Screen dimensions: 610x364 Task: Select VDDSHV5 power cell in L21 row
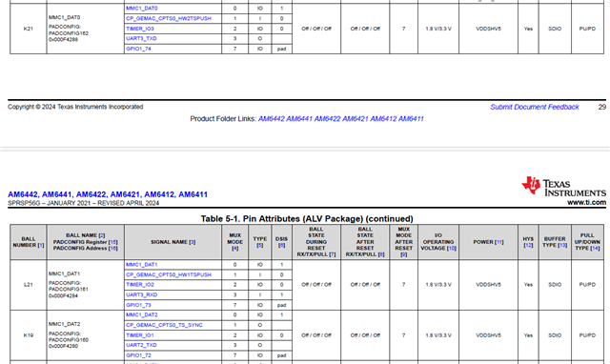click(x=488, y=285)
